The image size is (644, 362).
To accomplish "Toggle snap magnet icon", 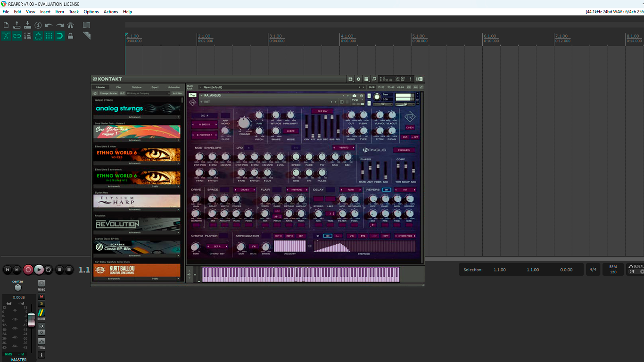I will (59, 36).
